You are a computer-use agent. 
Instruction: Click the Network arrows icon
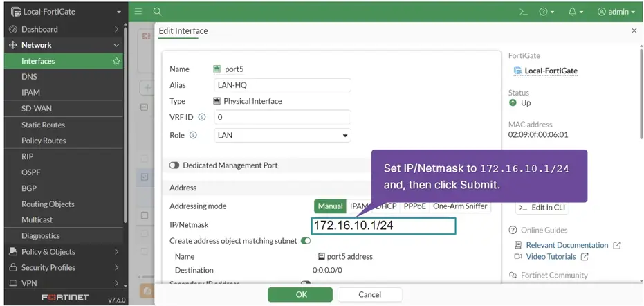coord(13,45)
